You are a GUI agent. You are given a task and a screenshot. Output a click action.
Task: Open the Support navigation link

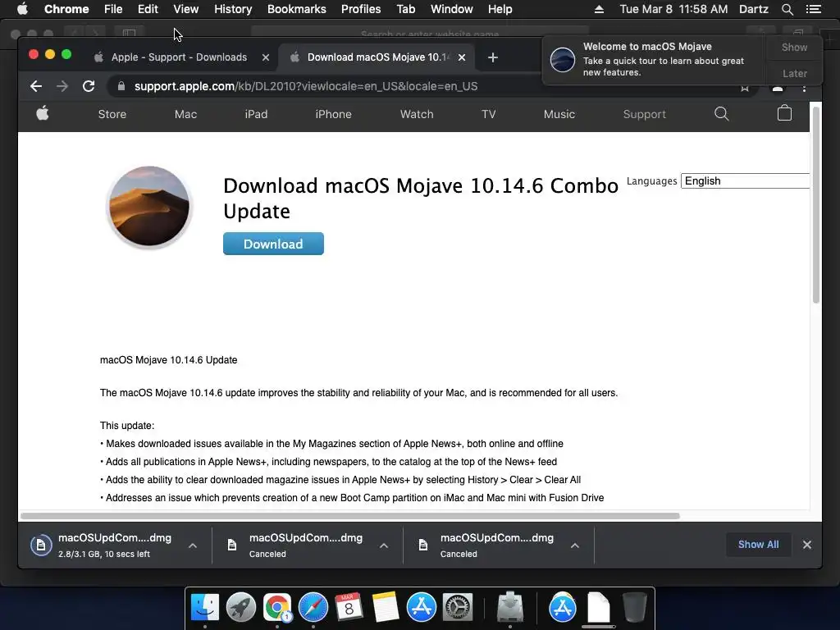[x=645, y=114]
